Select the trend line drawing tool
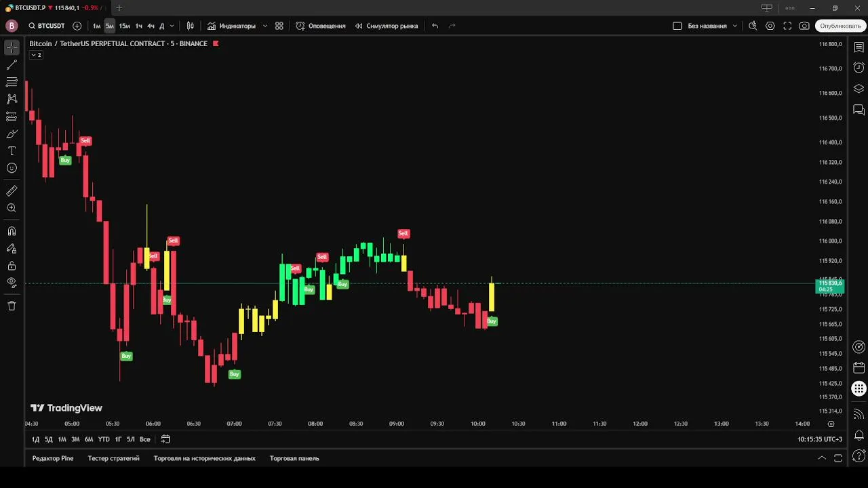Image resolution: width=868 pixels, height=488 pixels. coord(12,65)
